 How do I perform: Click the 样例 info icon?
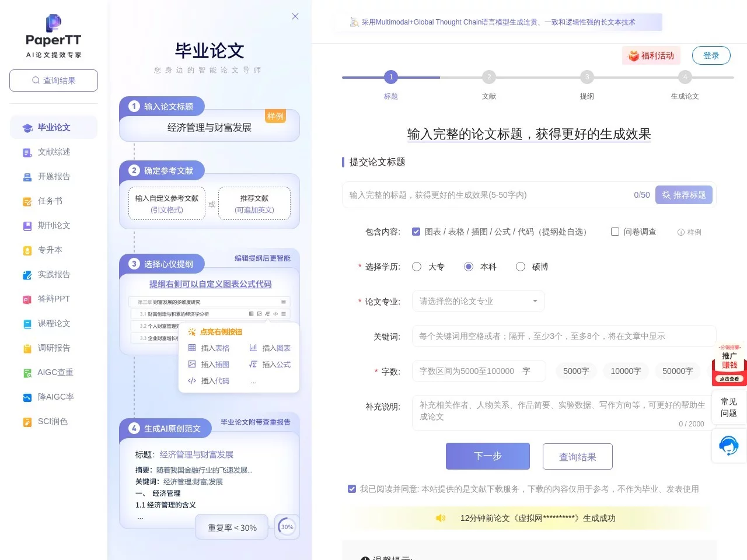[680, 232]
